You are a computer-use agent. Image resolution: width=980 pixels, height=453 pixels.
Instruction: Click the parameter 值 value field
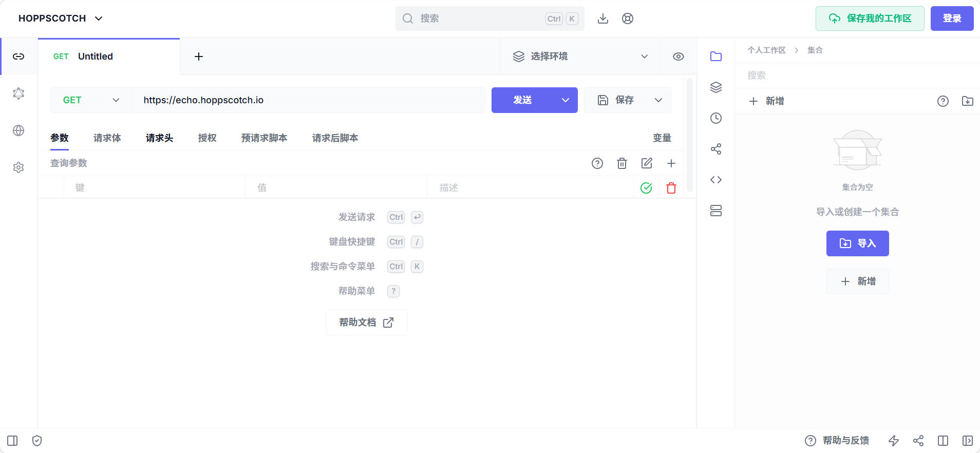point(336,188)
